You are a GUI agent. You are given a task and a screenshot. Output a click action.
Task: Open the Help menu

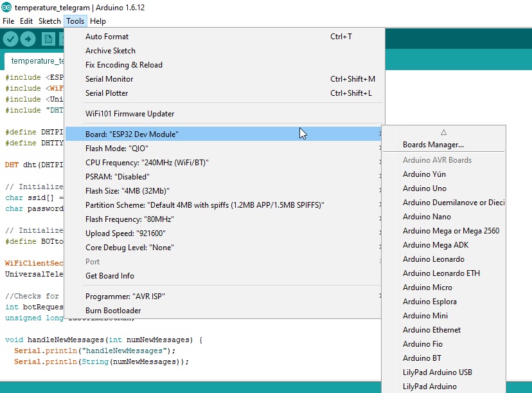[98, 21]
